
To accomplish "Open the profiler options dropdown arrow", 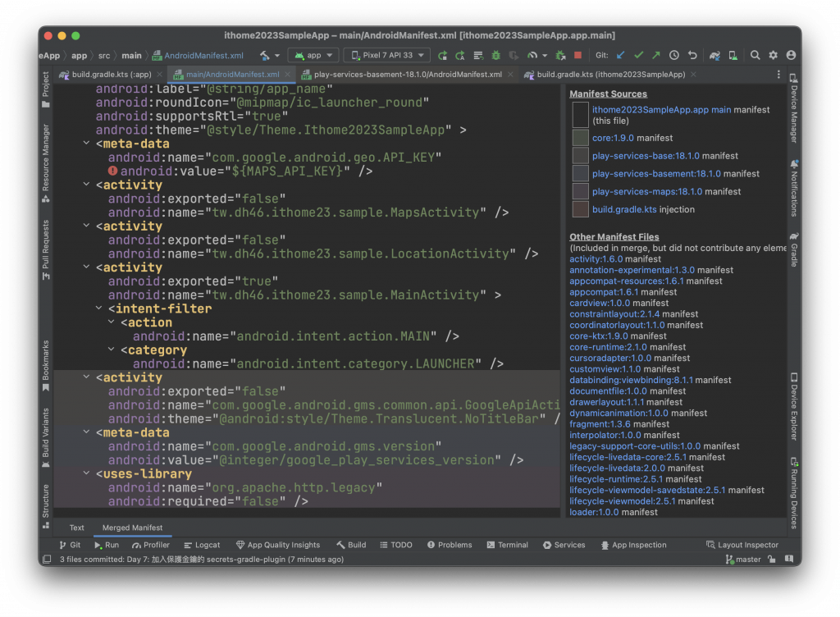I will tap(545, 55).
